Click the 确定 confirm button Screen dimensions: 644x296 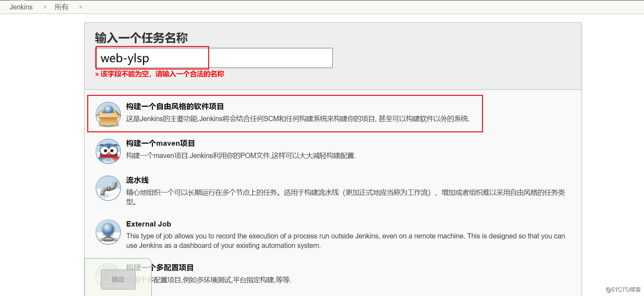pyautogui.click(x=118, y=279)
